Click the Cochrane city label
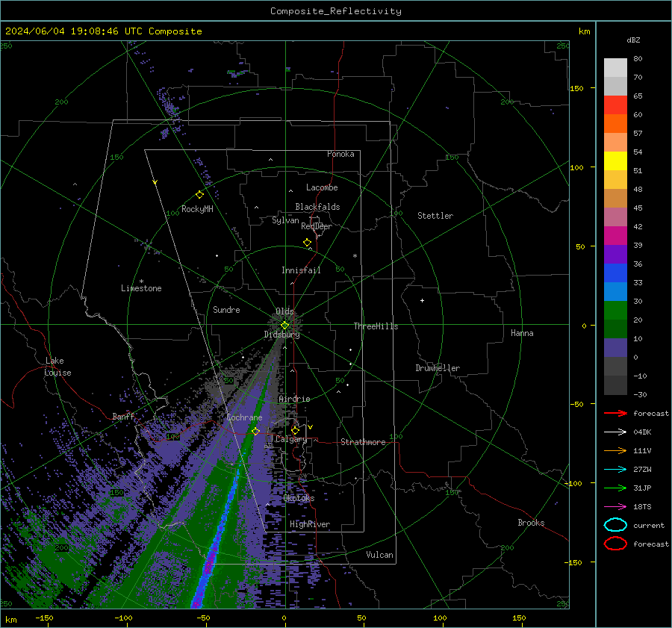 [244, 417]
